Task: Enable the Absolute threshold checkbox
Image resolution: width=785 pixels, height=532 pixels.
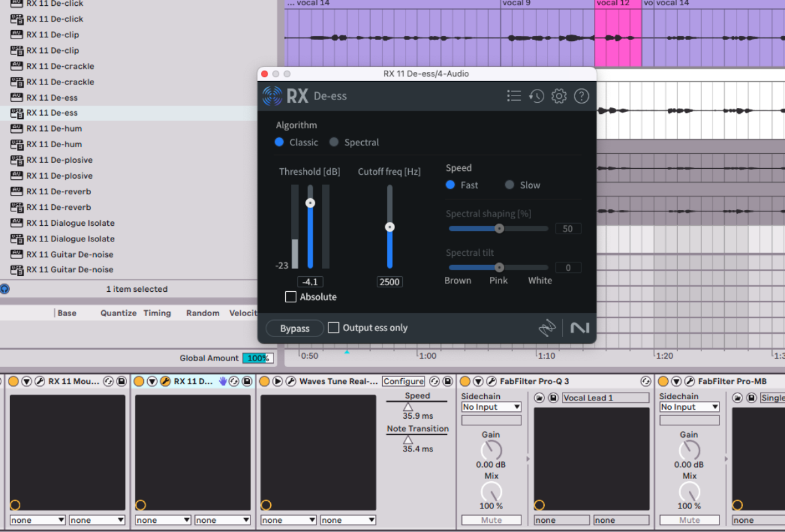Action: tap(291, 297)
